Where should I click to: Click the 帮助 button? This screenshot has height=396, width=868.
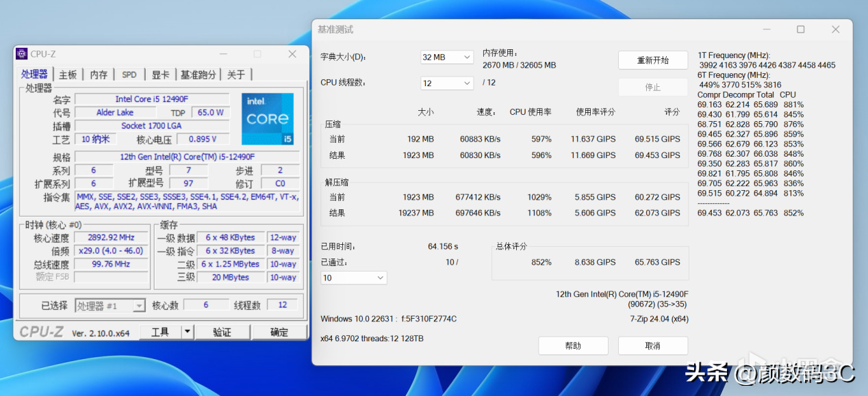[x=573, y=346]
